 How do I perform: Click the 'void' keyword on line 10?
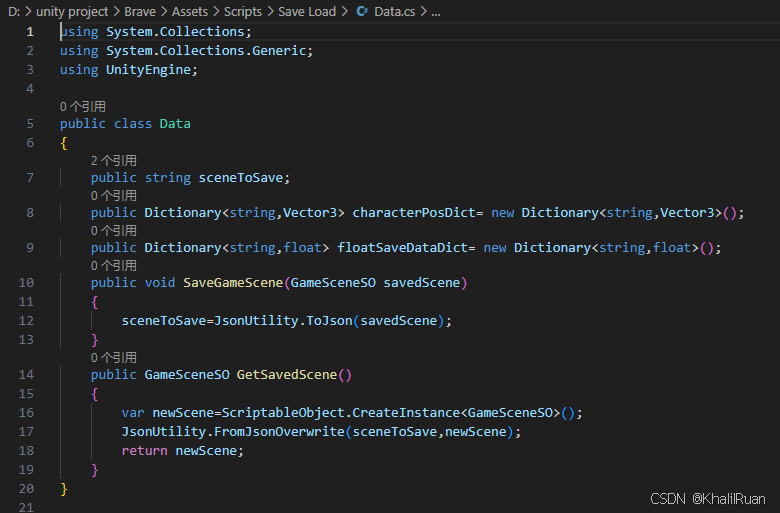click(160, 283)
